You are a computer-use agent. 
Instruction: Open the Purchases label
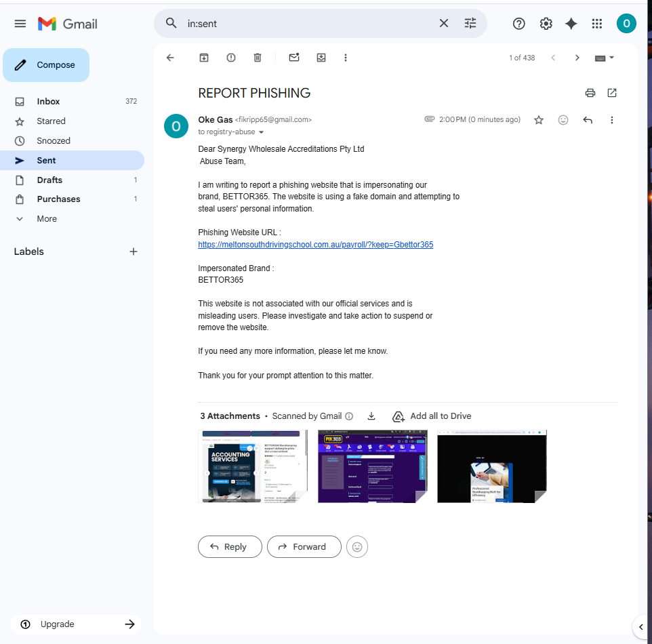72,199
